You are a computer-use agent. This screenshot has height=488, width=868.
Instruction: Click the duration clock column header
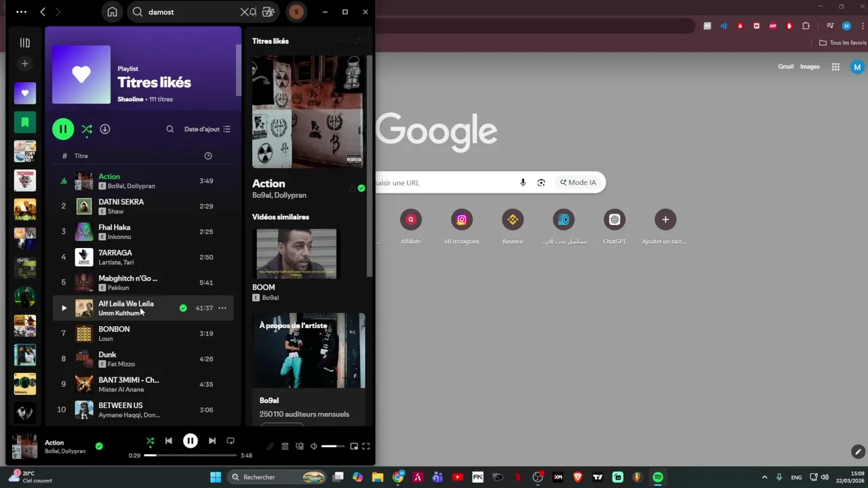coord(208,156)
